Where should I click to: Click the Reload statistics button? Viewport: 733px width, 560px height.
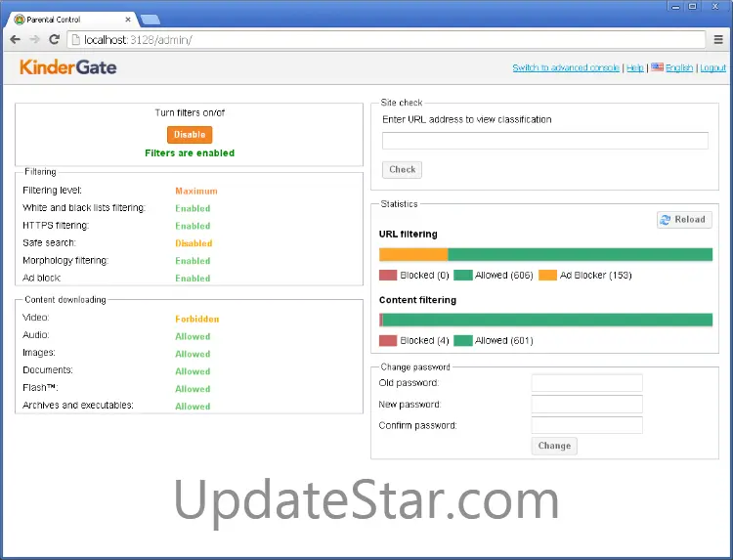684,219
